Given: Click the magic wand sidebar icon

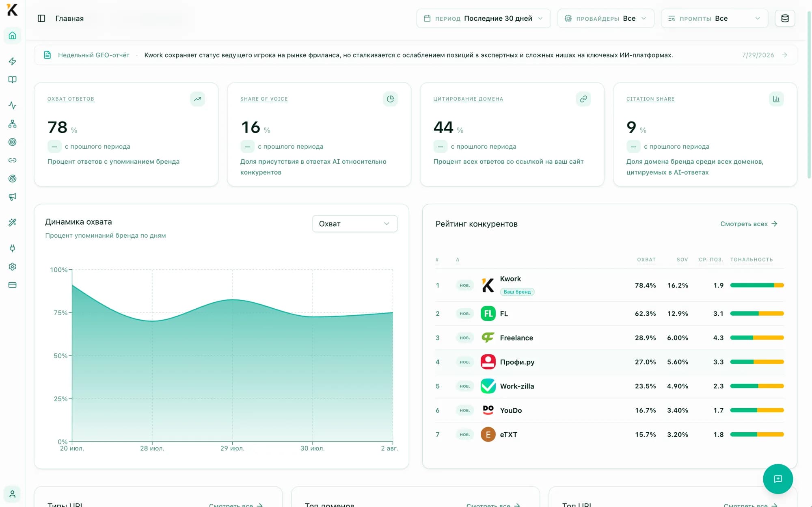Looking at the screenshot, I should tap(12, 222).
